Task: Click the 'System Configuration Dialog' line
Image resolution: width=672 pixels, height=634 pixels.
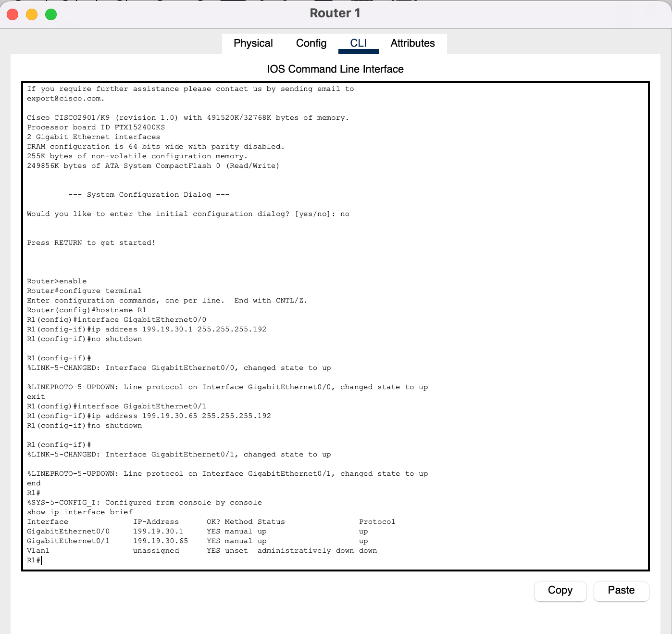Action: click(149, 195)
